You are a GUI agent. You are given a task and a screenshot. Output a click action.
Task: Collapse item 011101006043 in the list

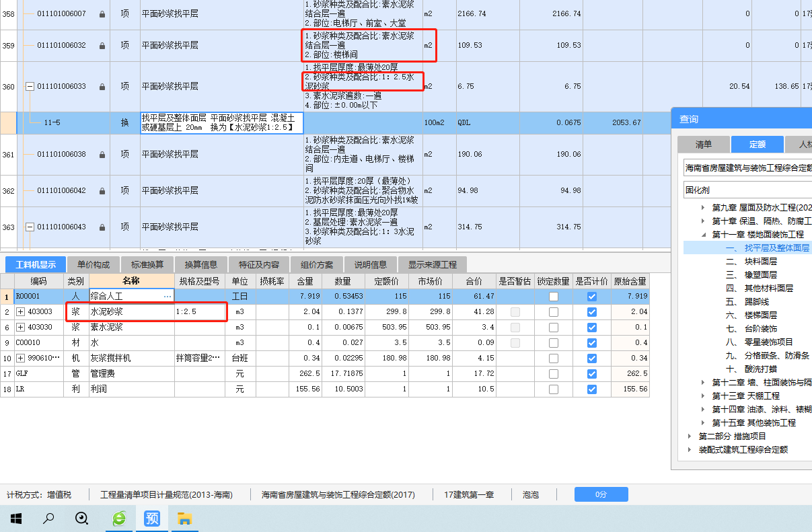(30, 227)
